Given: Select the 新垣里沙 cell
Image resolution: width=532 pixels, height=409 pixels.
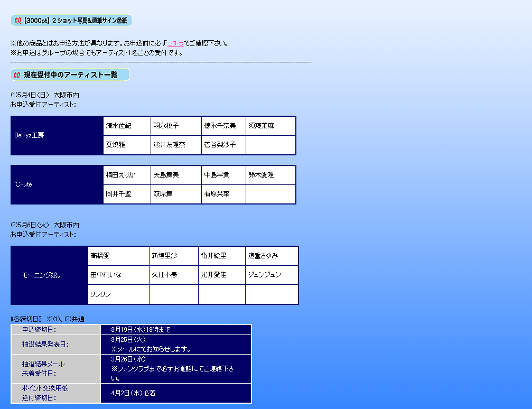Looking at the screenshot, I should pyautogui.click(x=174, y=256).
